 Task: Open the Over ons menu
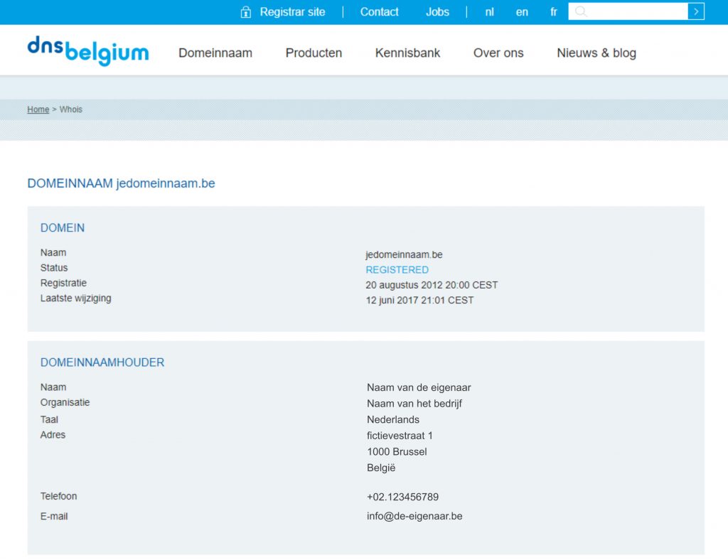498,53
